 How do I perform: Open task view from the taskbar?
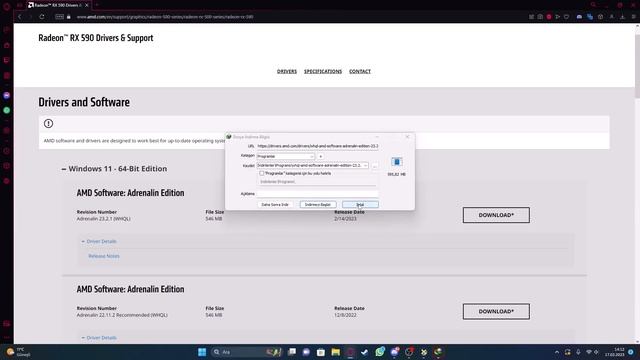[x=292, y=351]
